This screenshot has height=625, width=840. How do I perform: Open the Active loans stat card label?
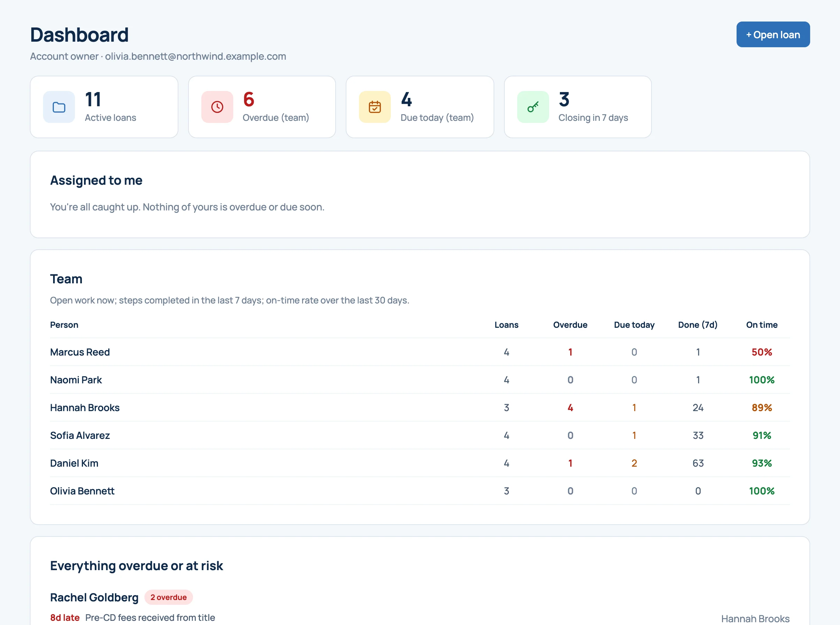(x=110, y=118)
